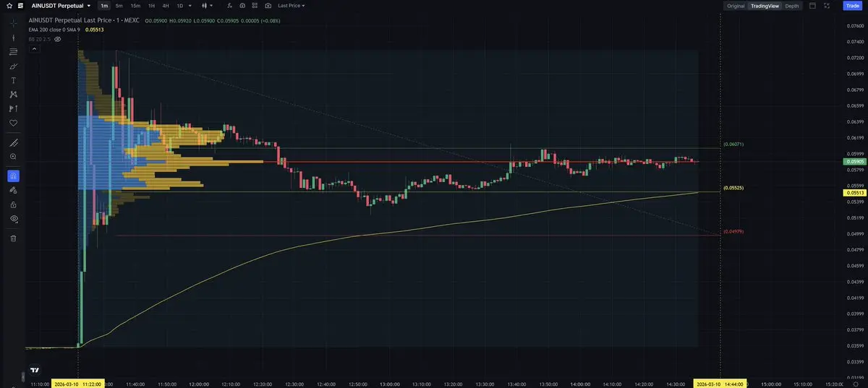Toggle lock all drawing tools
Viewport: 868px width, 388px height.
(x=13, y=204)
